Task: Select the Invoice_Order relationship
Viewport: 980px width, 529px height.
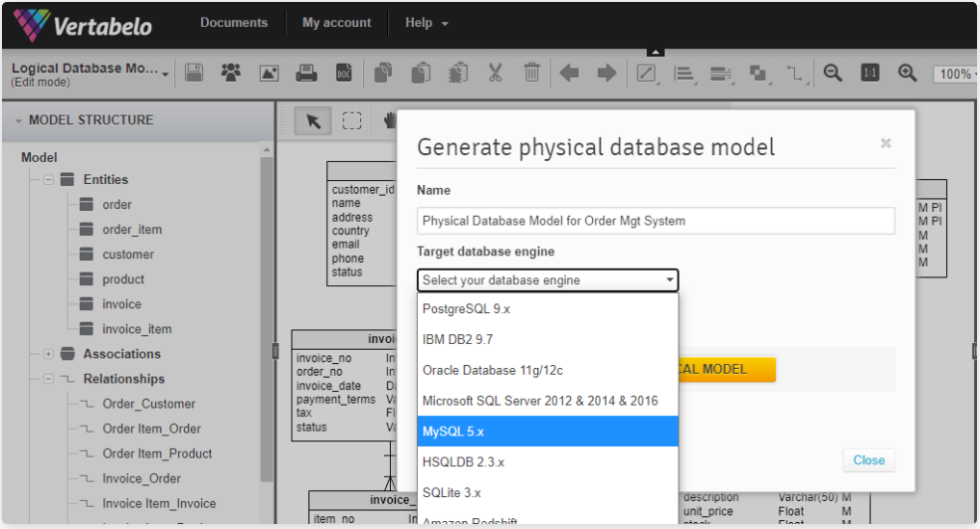Action: point(141,479)
